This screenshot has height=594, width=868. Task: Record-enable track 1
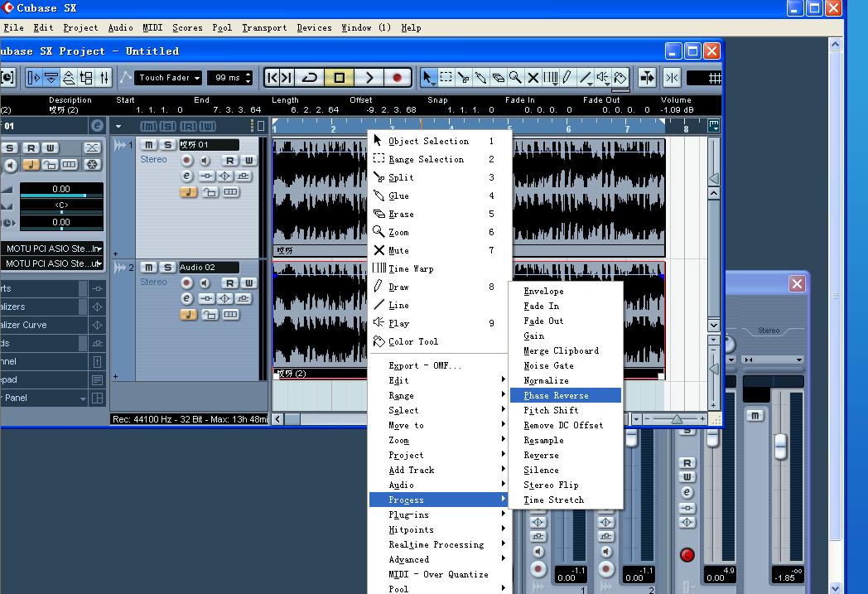coord(187,160)
